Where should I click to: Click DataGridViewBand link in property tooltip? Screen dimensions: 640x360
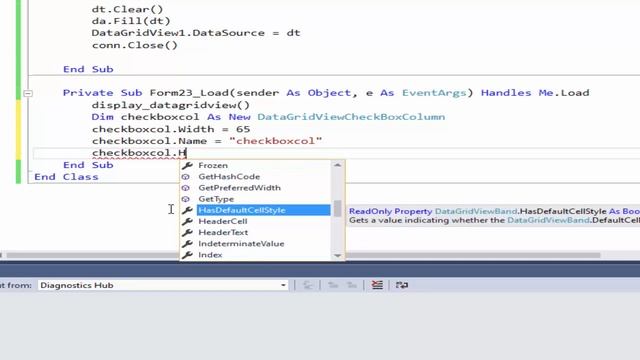point(476,211)
